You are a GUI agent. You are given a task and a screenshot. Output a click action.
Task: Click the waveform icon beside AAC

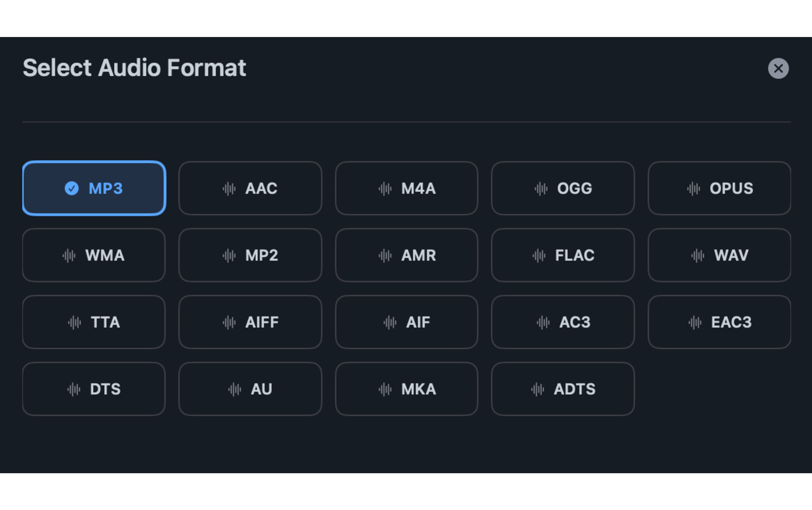[x=230, y=189]
